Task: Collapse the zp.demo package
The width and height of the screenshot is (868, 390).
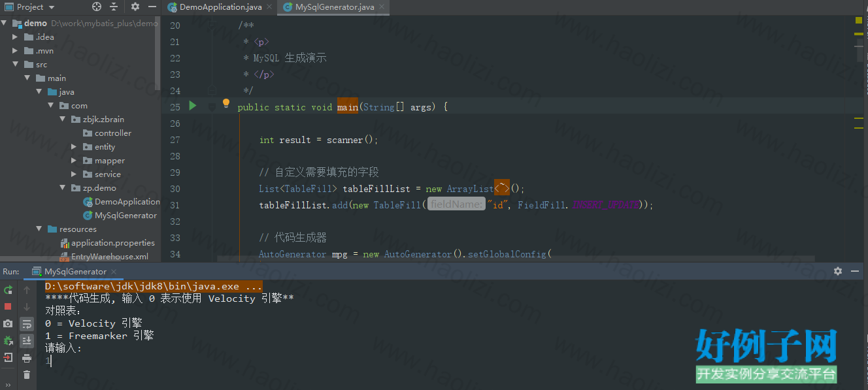Action: pos(62,187)
